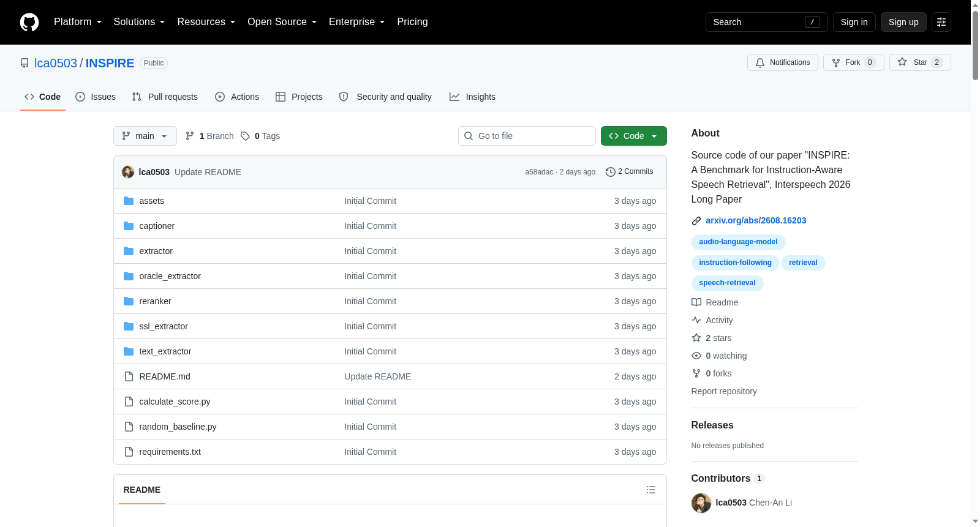Expand the Resources menu

(x=206, y=22)
